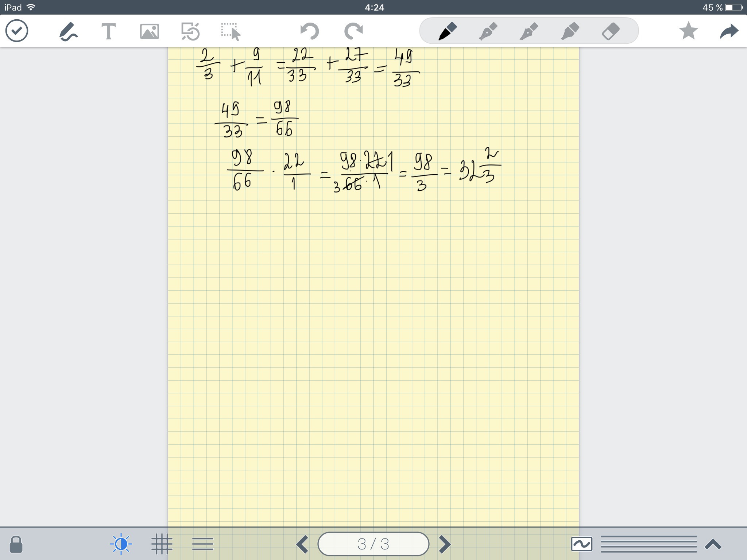Toggle the page lock
The width and height of the screenshot is (747, 560).
(x=16, y=544)
